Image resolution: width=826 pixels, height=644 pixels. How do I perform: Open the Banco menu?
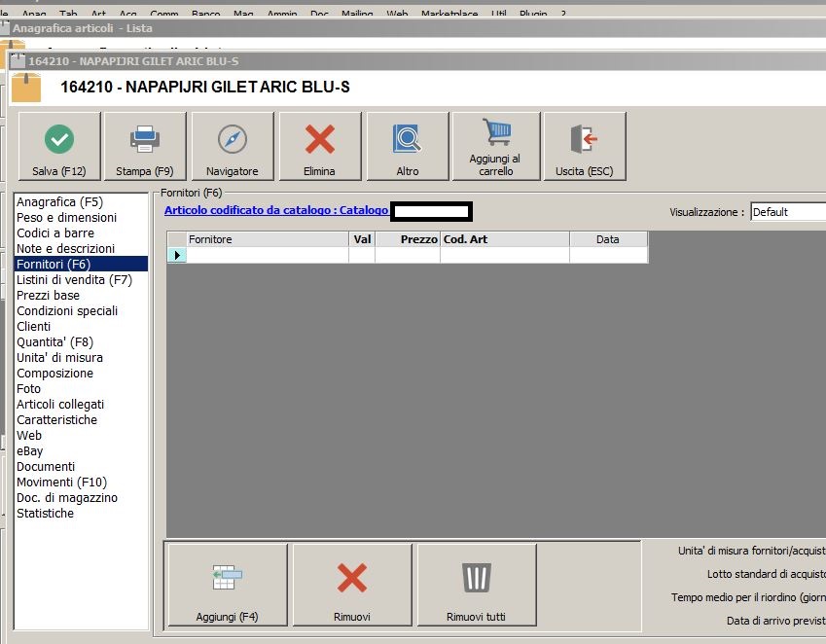[206, 13]
